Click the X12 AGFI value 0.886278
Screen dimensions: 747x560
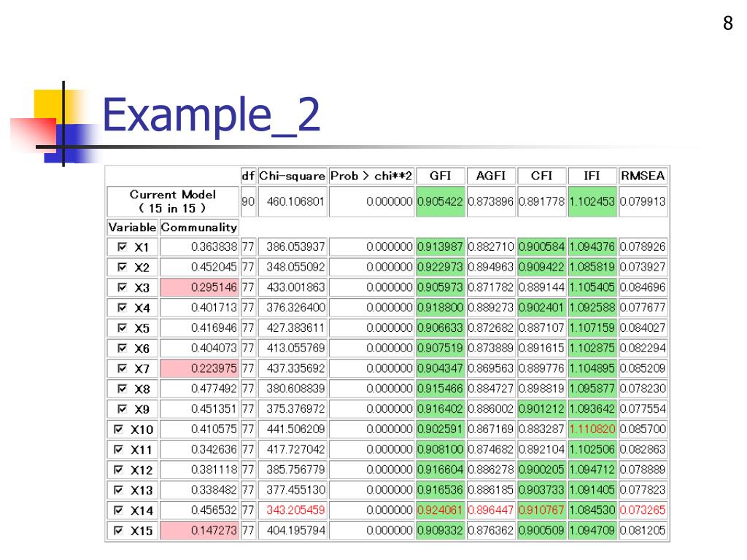click(x=491, y=470)
